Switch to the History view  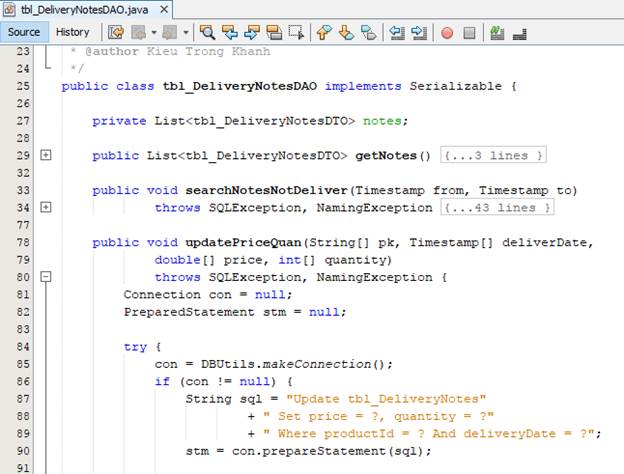(72, 32)
